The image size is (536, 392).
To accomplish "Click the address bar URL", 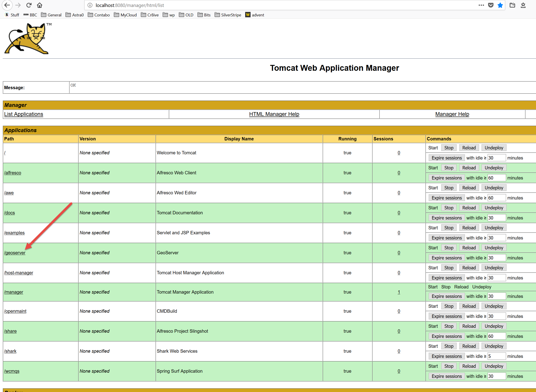I will 130,5.
